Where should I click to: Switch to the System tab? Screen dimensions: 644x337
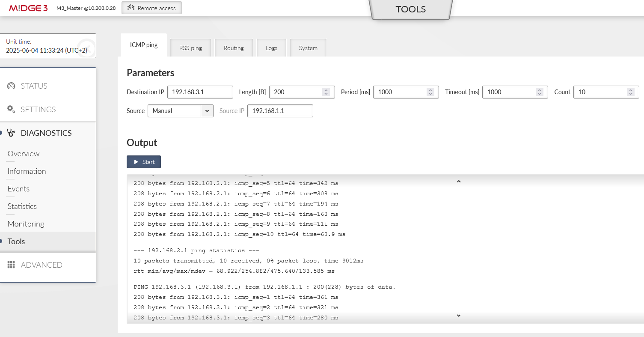(x=308, y=48)
